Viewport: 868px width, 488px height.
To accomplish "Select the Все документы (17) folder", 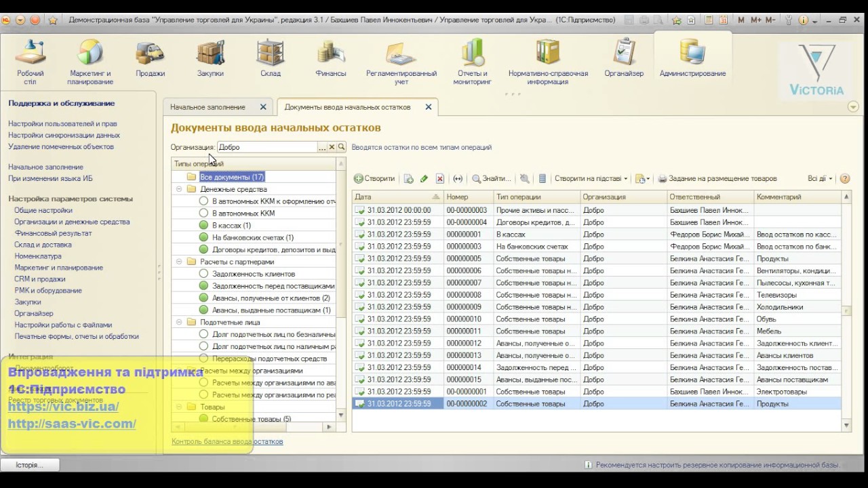I will tap(232, 177).
